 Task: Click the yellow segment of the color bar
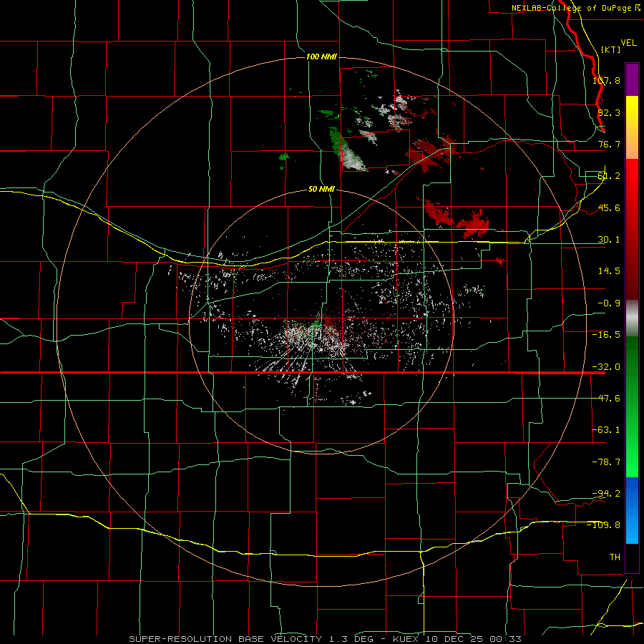pos(632,127)
